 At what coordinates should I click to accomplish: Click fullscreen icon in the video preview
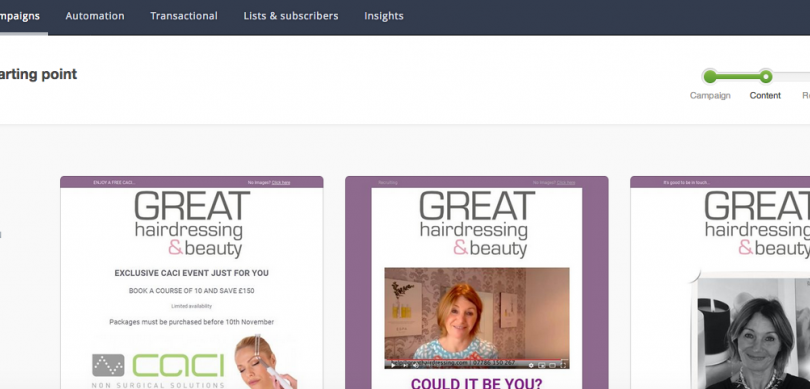tap(563, 365)
